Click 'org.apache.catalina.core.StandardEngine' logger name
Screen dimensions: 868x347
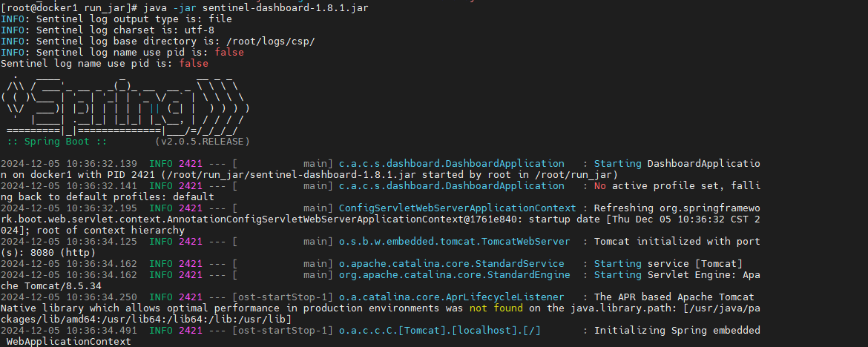coord(455,274)
